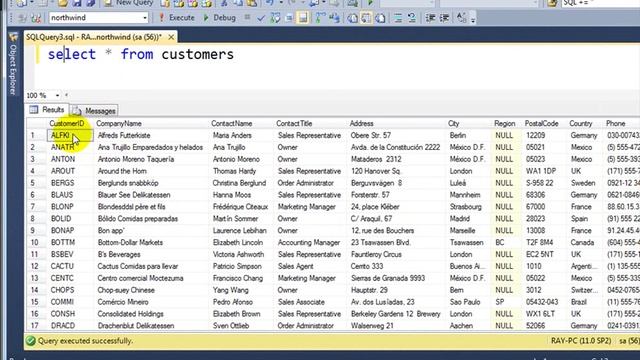Click the grid select-all corner cell

(37, 123)
